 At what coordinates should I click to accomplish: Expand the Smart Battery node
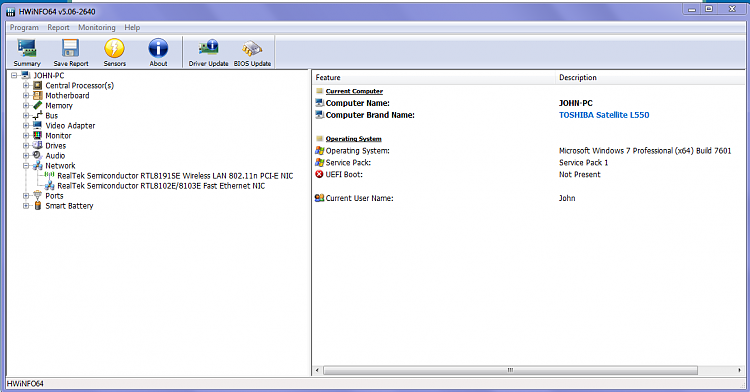pyautogui.click(x=26, y=206)
